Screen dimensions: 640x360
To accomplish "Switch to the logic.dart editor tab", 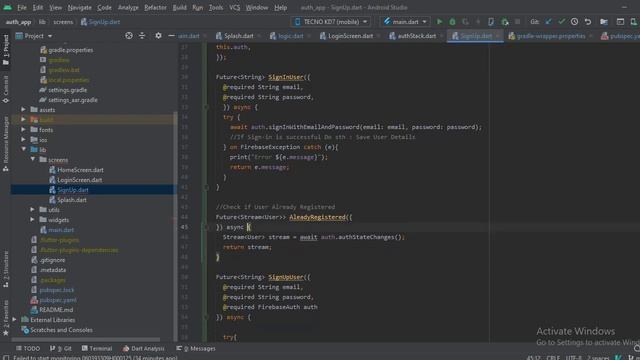I will coord(290,36).
